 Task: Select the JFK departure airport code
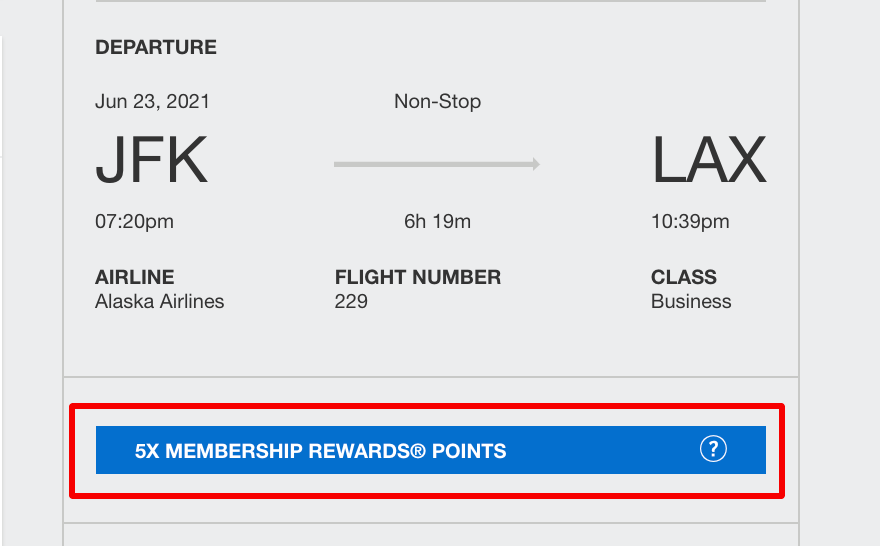(x=152, y=160)
